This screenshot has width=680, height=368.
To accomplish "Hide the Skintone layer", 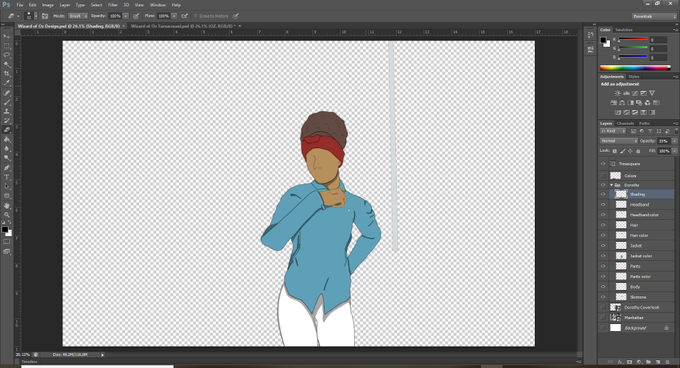I will tap(603, 297).
